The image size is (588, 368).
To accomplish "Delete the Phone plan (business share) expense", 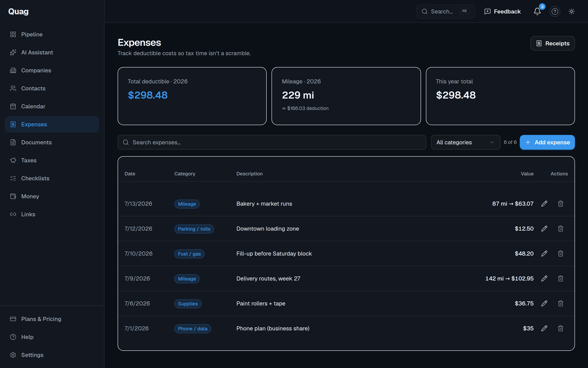I will (561, 328).
